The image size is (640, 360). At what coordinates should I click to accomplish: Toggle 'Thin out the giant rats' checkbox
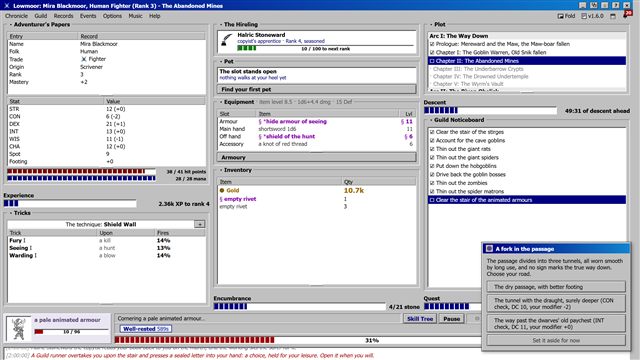pos(432,149)
